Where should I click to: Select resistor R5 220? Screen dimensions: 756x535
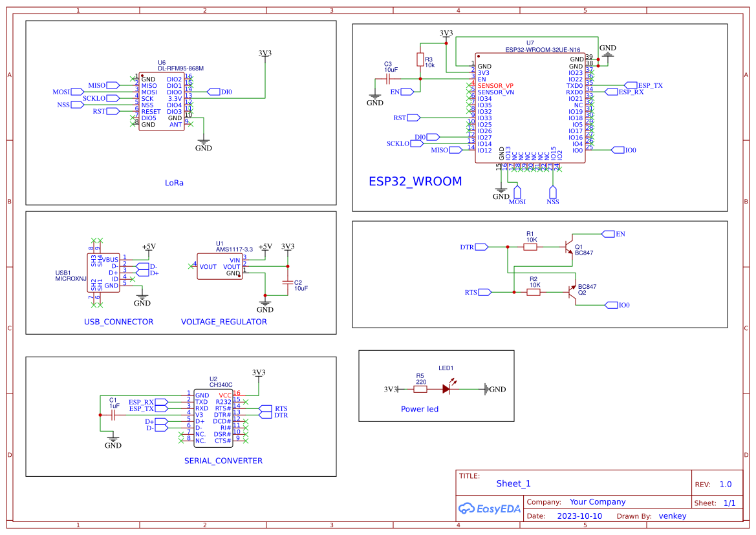[x=421, y=388]
